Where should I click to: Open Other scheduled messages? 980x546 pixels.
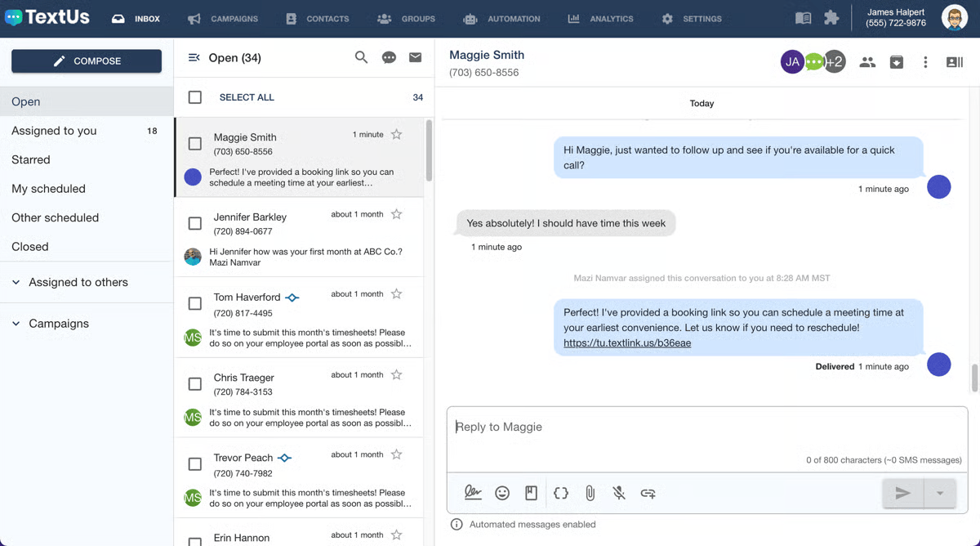(87, 217)
